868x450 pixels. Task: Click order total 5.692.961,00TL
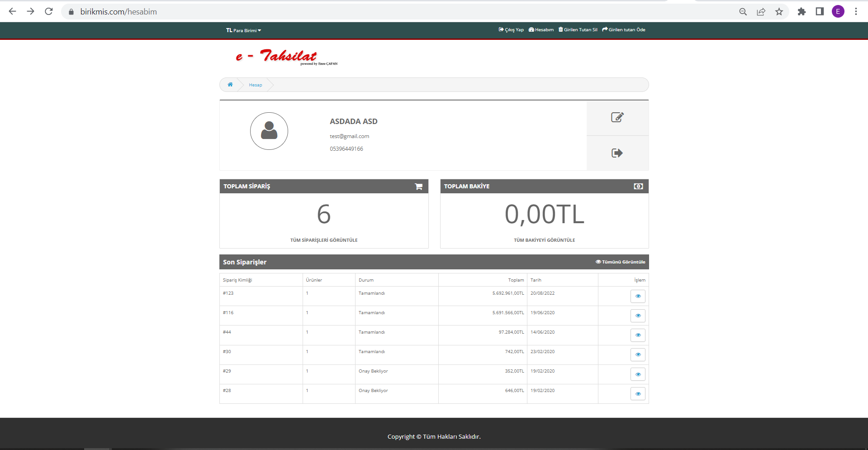508,293
